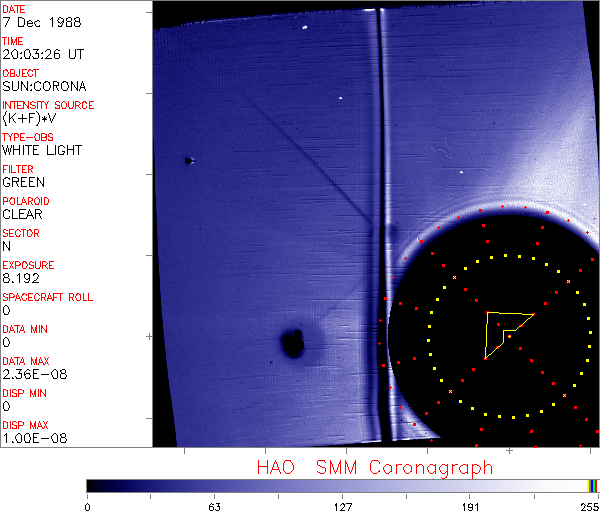This screenshot has width=600, height=512.
Task: Click the '1.00E-08' disp max value
Action: [x=30, y=438]
